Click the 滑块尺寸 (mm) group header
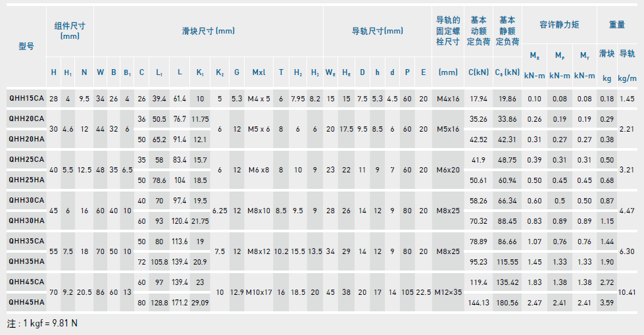644x335 pixels. click(x=208, y=31)
